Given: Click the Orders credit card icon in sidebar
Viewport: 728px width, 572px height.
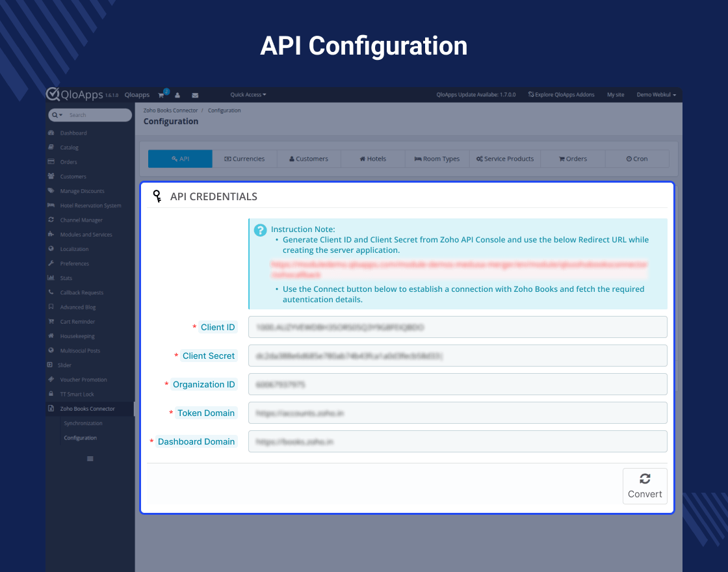Looking at the screenshot, I should [51, 162].
